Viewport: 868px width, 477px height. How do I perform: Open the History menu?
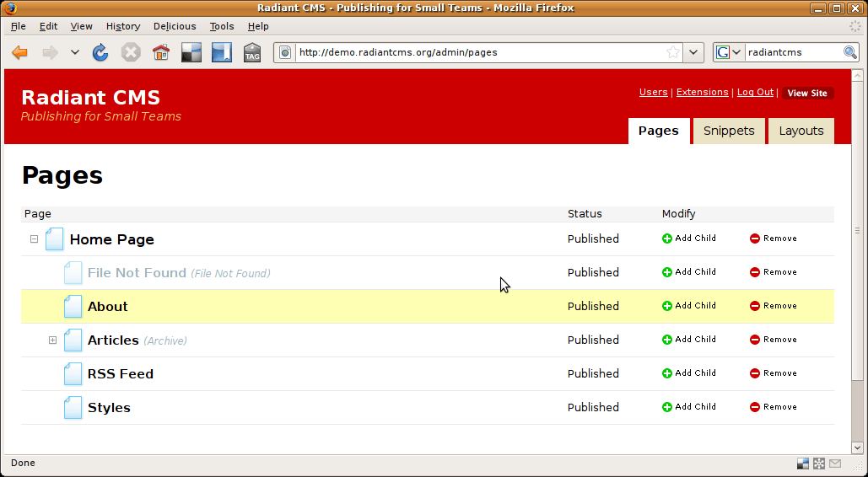[x=123, y=26]
